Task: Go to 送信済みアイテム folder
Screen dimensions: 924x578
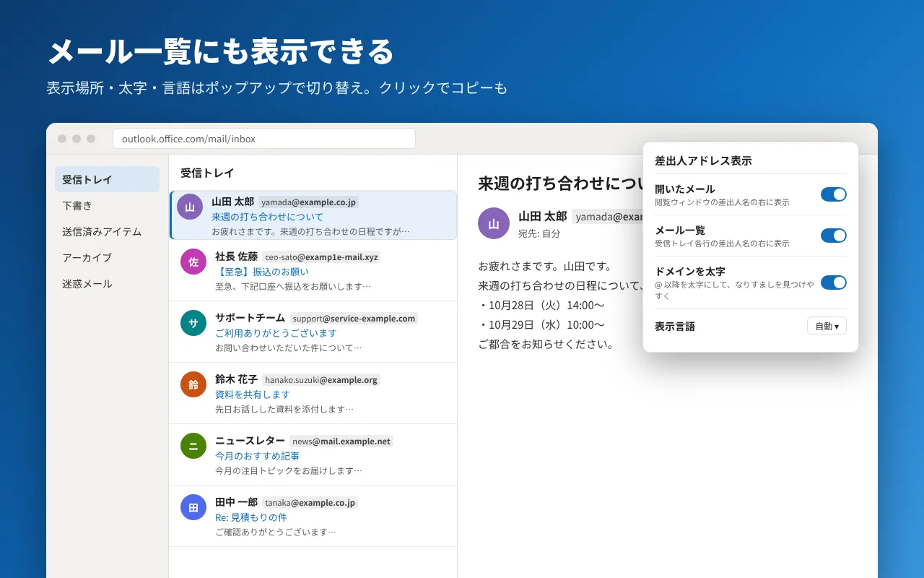Action: click(x=107, y=231)
